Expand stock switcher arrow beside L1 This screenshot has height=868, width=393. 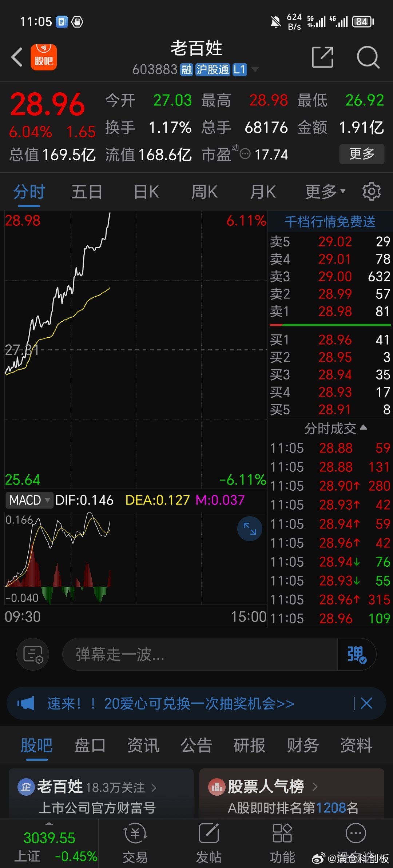tap(255, 69)
